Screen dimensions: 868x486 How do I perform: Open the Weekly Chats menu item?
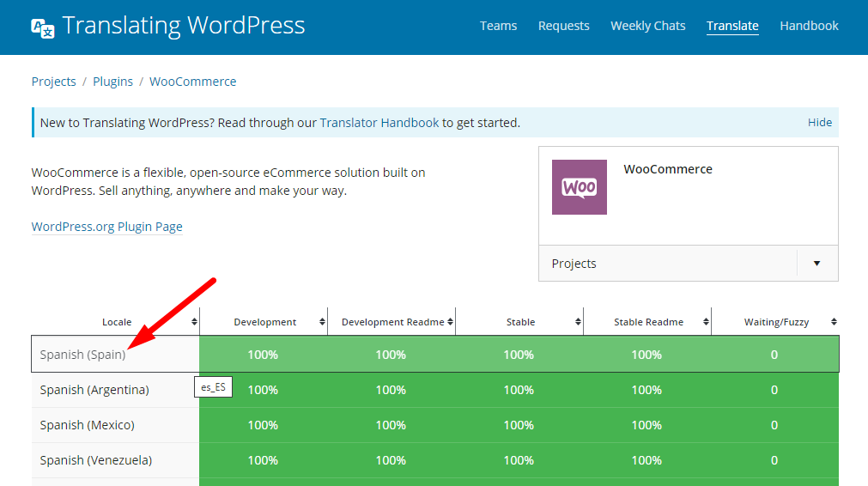[647, 26]
